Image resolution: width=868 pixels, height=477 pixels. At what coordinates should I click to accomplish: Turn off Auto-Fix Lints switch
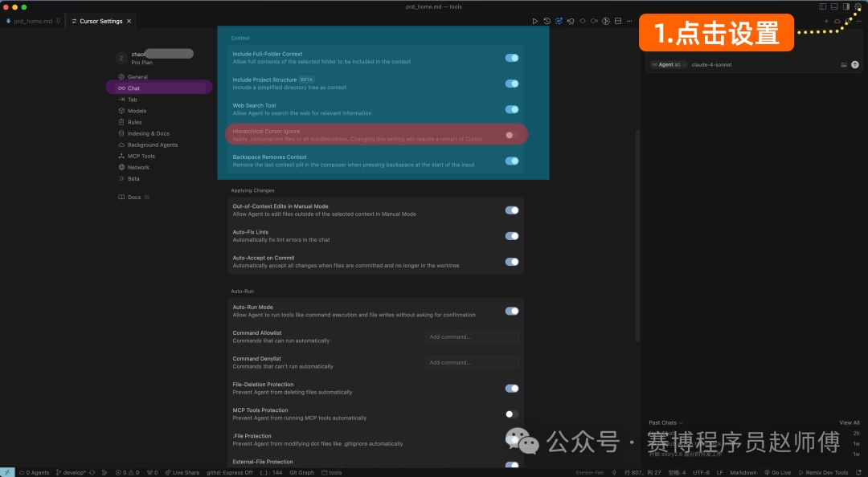click(511, 236)
